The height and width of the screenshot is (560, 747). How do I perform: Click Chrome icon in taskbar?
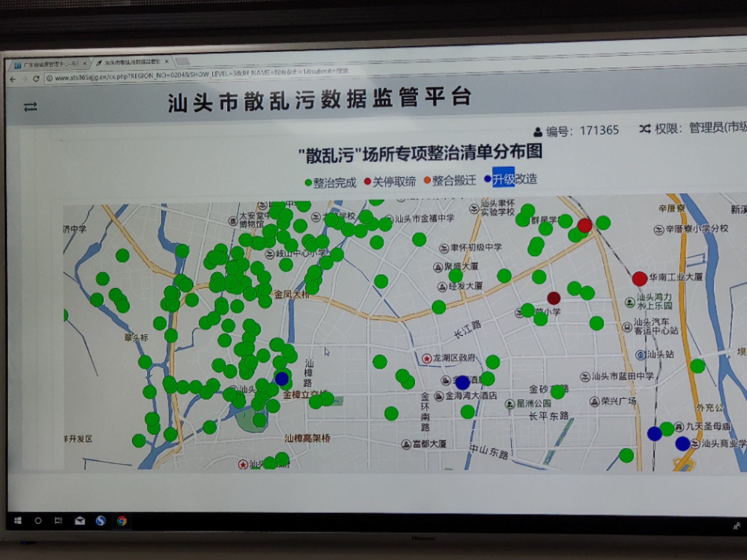[122, 521]
